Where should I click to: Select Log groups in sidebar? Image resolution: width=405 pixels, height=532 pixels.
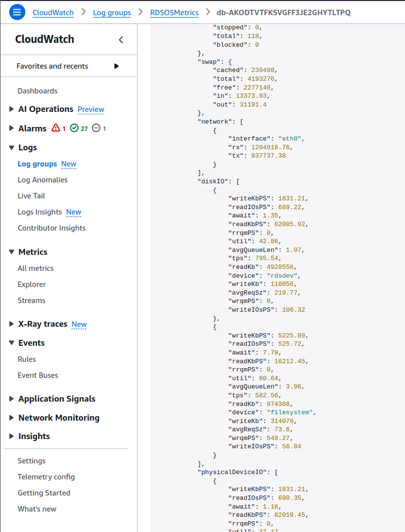[37, 164]
